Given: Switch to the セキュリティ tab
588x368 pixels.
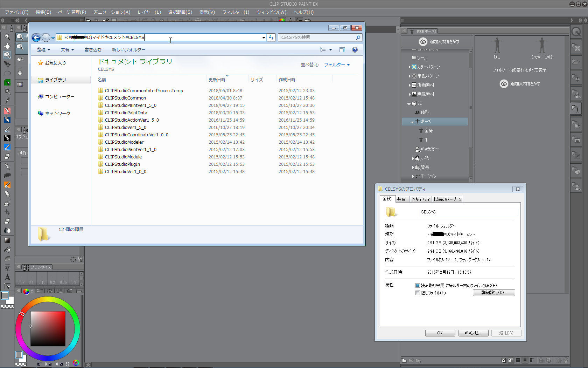Looking at the screenshot, I should point(421,199).
